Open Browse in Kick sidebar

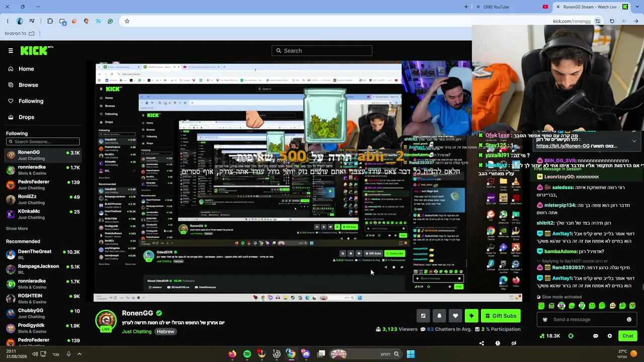pyautogui.click(x=28, y=85)
